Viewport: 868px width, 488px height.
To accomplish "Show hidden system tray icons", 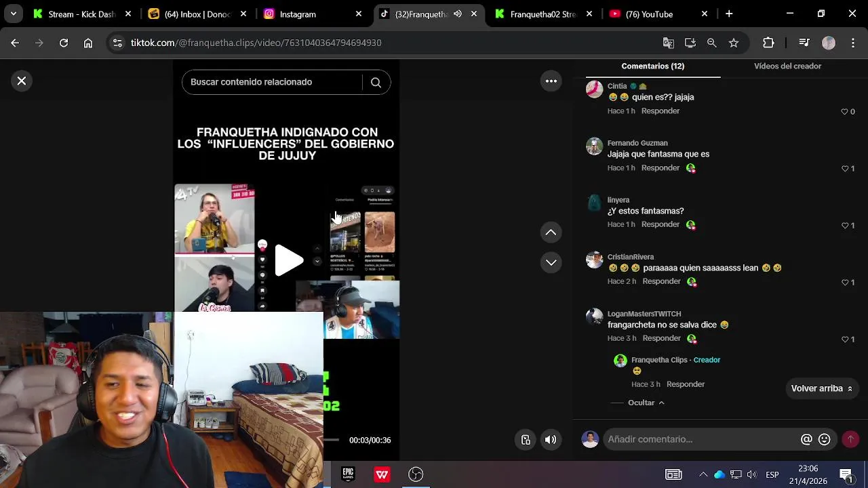I will [703, 474].
